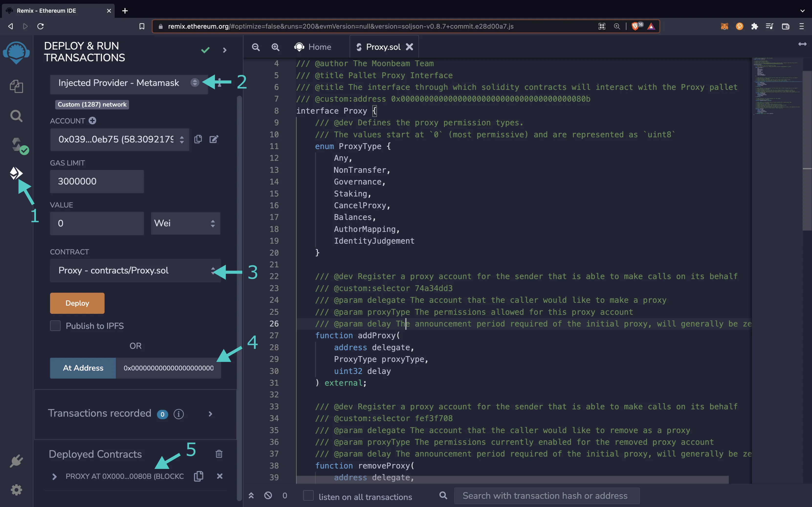Open the Plugin Manager plug icon
The image size is (812, 507).
[16, 461]
